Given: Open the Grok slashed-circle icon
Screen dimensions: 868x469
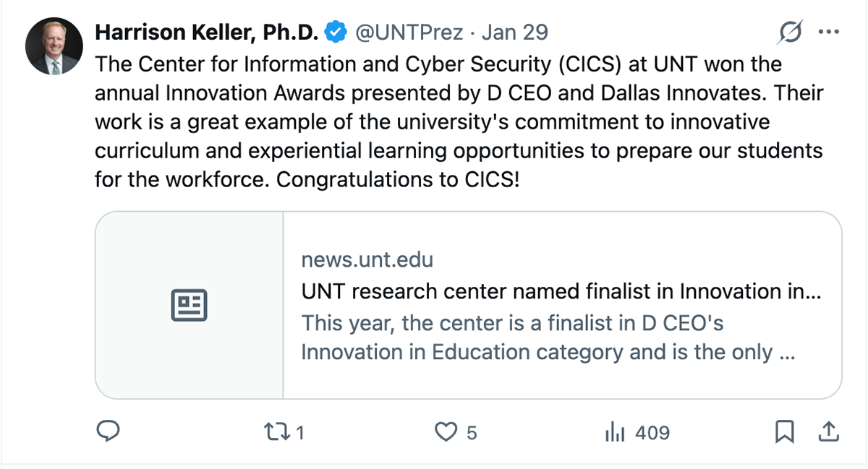Looking at the screenshot, I should (x=791, y=33).
